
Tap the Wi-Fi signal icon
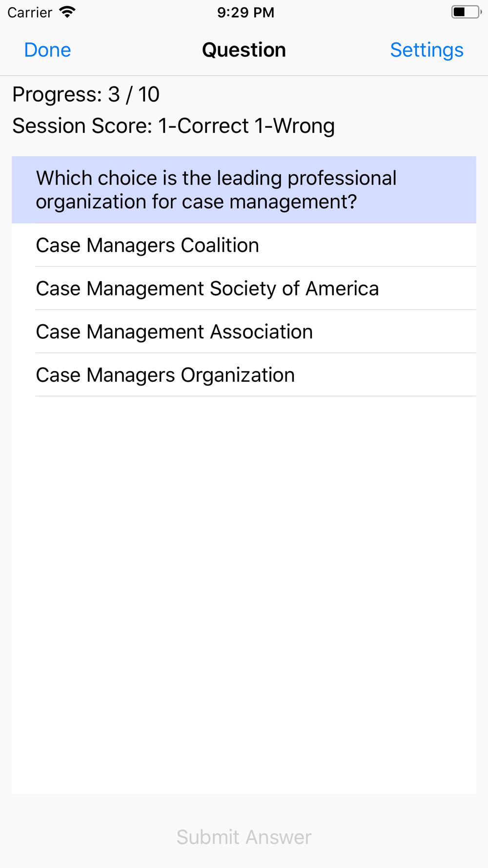[x=67, y=12]
